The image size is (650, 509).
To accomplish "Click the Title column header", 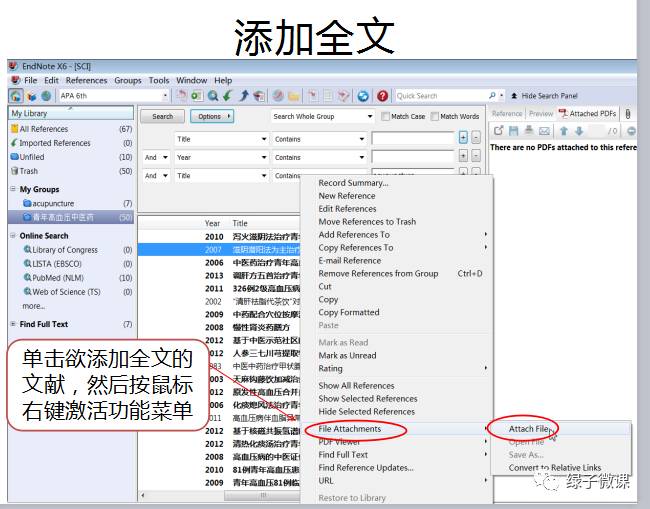I will tap(240, 223).
